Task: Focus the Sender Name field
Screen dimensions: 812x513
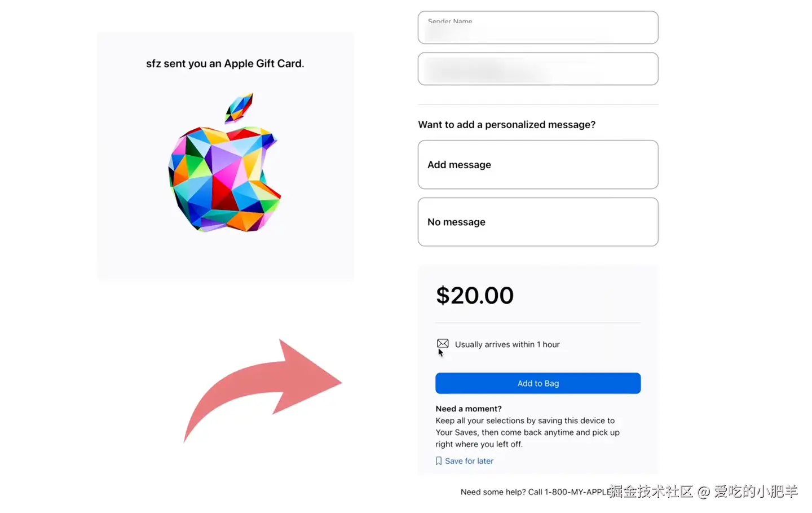Action: 538,27
